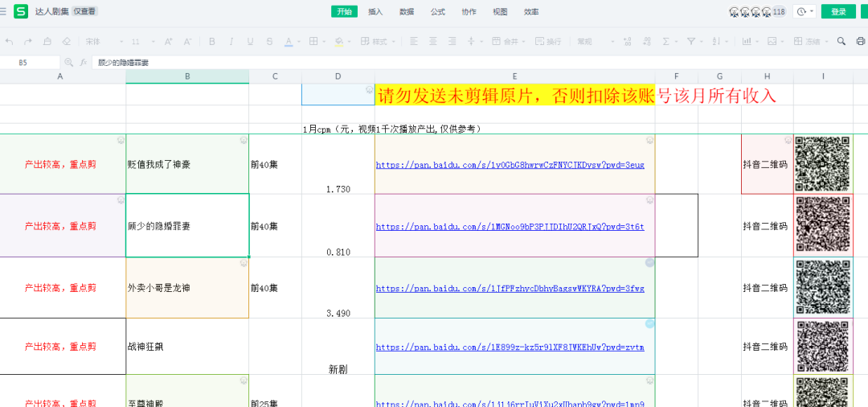Open the fill color dropdown arrow

[350, 42]
